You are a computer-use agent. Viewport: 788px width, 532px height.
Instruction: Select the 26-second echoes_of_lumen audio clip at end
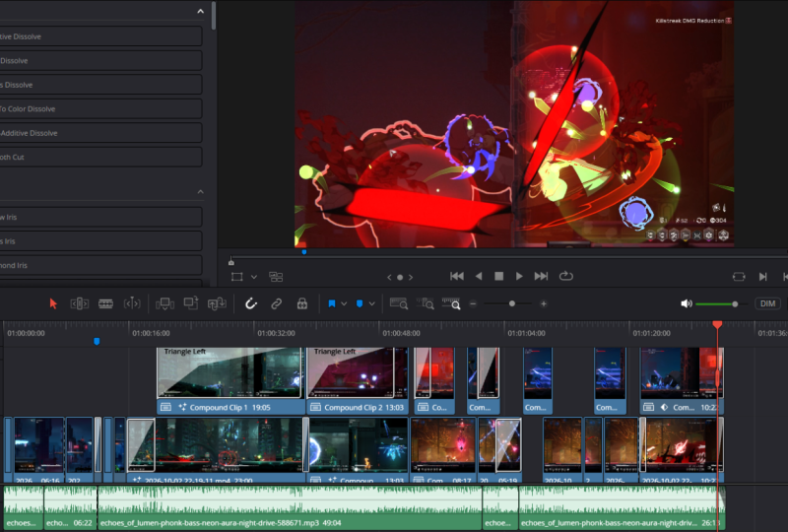coord(622,508)
